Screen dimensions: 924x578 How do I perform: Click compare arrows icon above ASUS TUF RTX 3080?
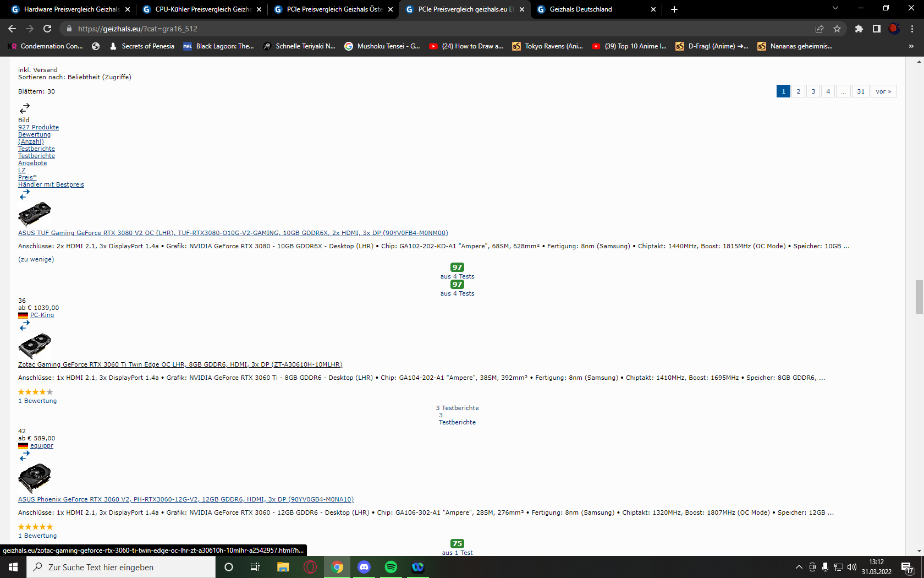point(24,195)
